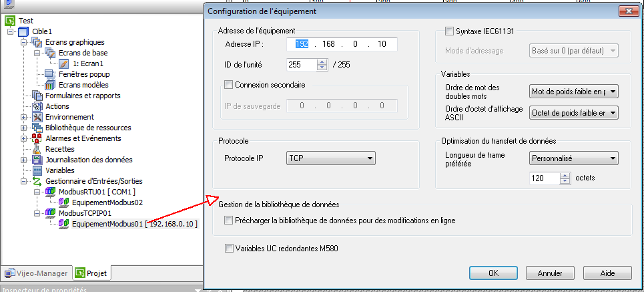Image resolution: width=644 pixels, height=292 pixels.
Task: Select the Fenêtres popup tree item
Action: click(84, 74)
